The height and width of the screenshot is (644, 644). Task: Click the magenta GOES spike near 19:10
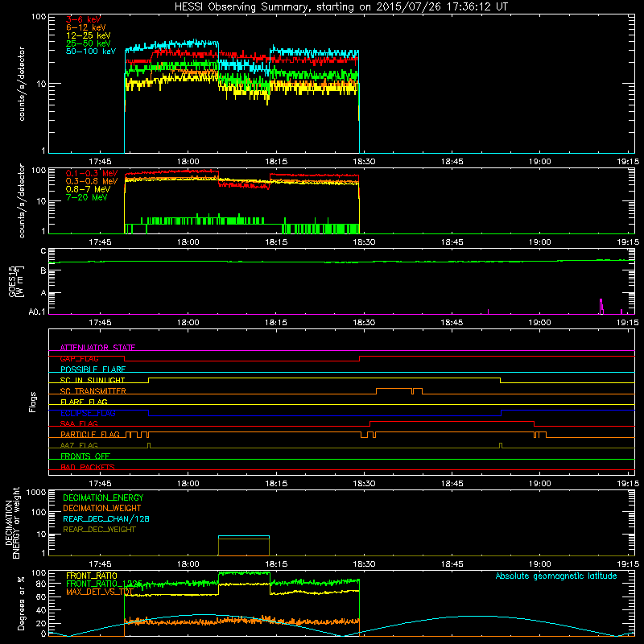click(x=601, y=307)
